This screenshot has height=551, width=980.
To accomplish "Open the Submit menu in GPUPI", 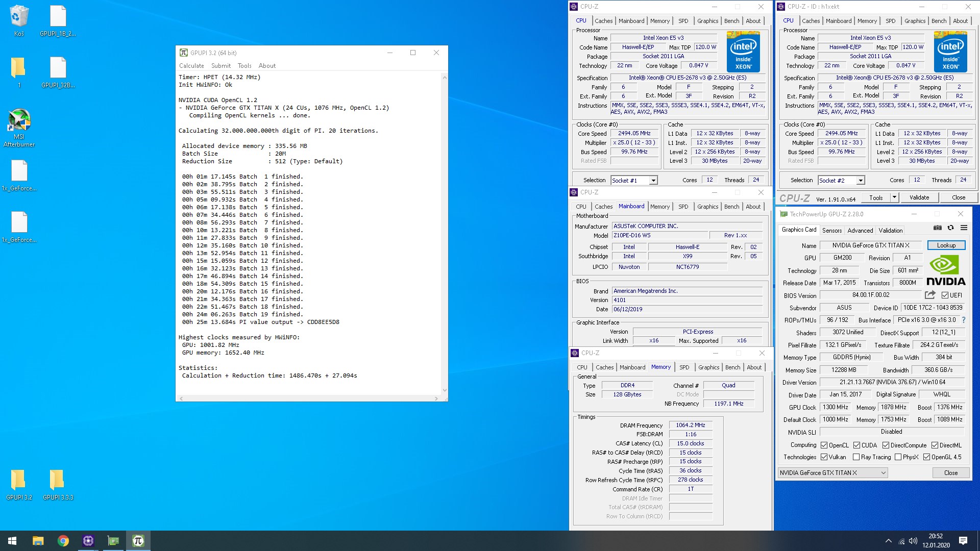I will 221,66.
